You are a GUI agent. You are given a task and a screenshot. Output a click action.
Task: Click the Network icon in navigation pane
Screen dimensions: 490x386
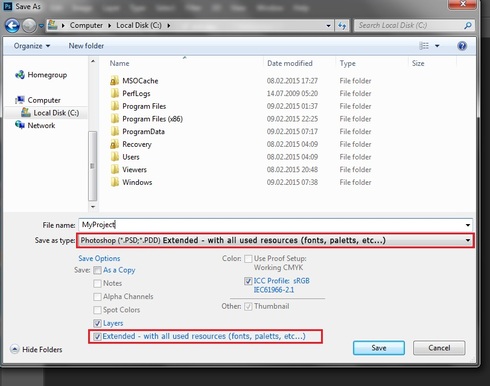(x=20, y=125)
